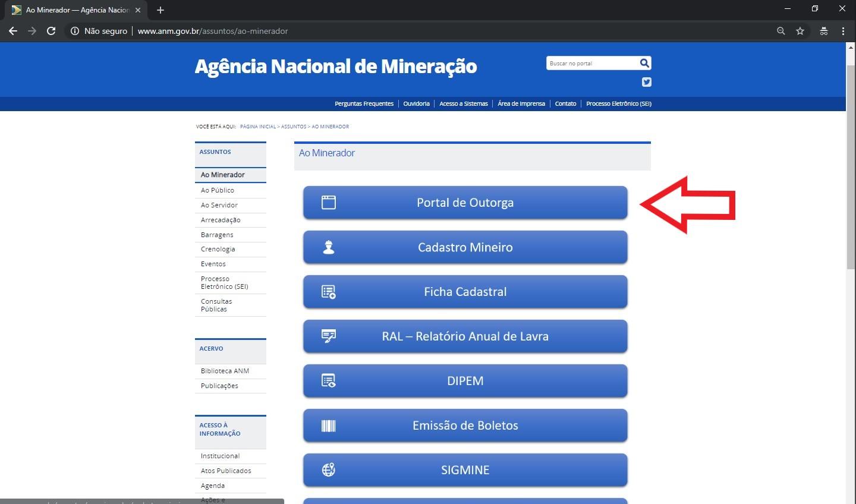Open Ficha Cadastral

pos(465,292)
